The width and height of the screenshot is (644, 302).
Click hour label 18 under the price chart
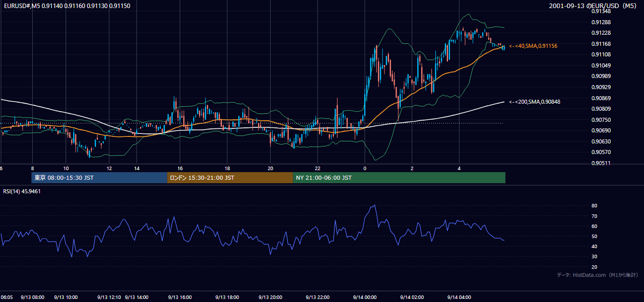point(227,168)
